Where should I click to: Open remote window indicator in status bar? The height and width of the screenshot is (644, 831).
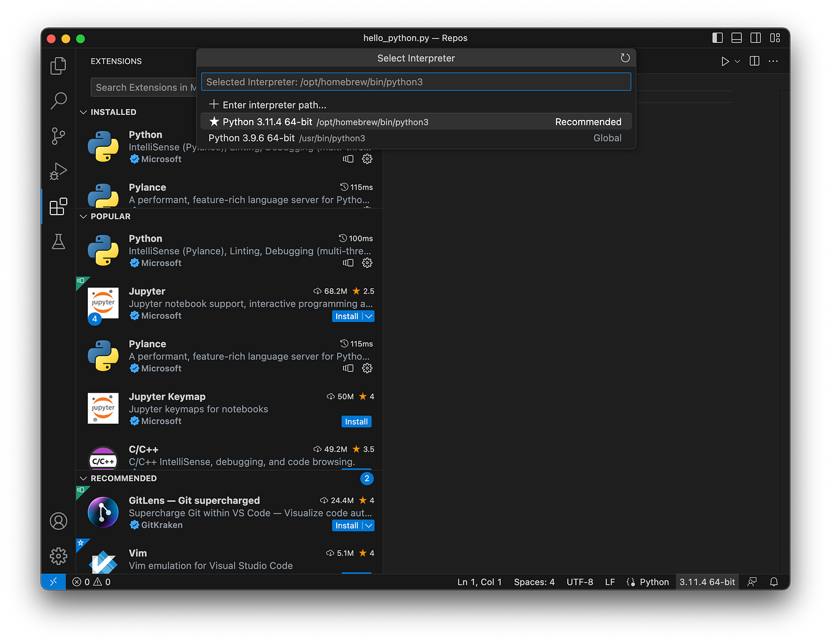pyautogui.click(x=54, y=582)
